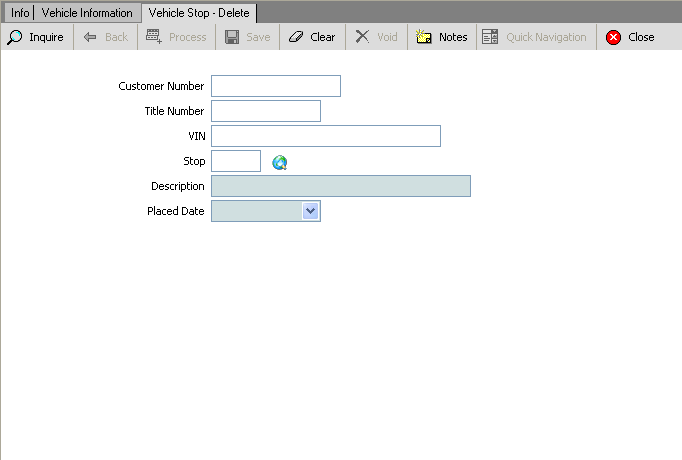Click the Stop code input box
682x460 pixels.
coord(236,161)
